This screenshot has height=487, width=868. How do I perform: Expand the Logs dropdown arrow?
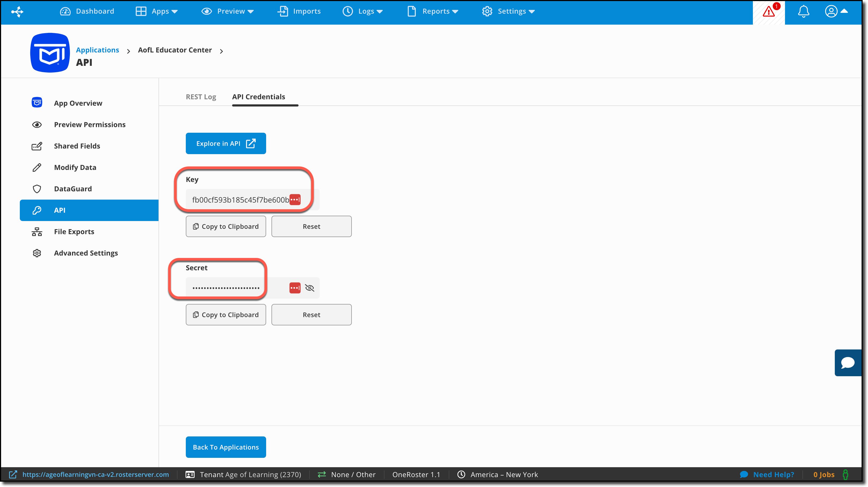pyautogui.click(x=379, y=12)
